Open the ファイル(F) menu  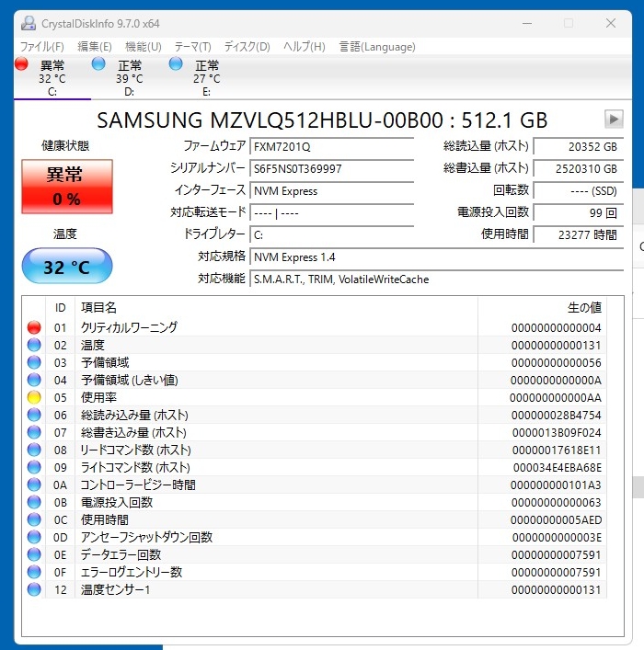[x=42, y=47]
